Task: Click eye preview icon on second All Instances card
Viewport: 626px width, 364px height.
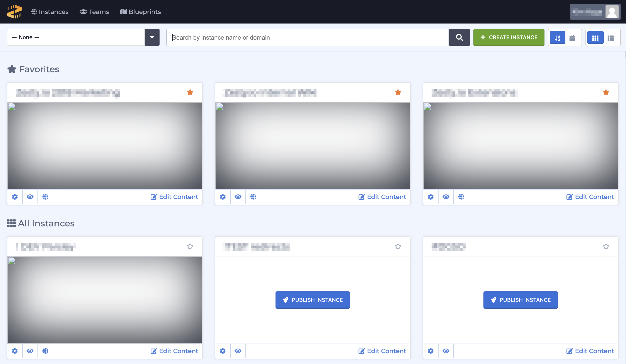Action: tap(238, 351)
